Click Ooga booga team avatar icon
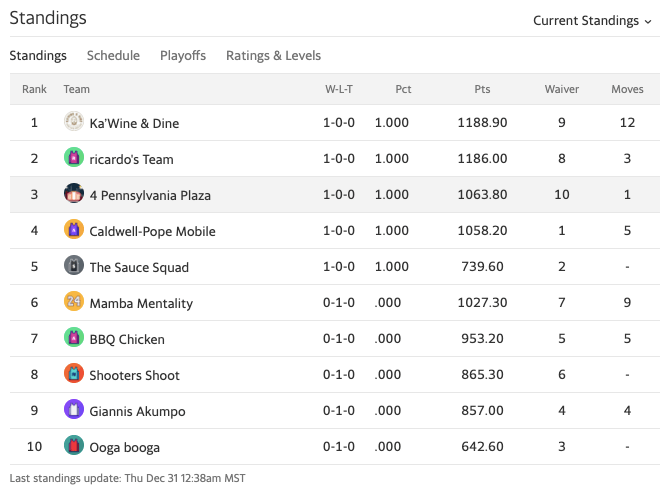This screenshot has width=669, height=490. point(73,446)
